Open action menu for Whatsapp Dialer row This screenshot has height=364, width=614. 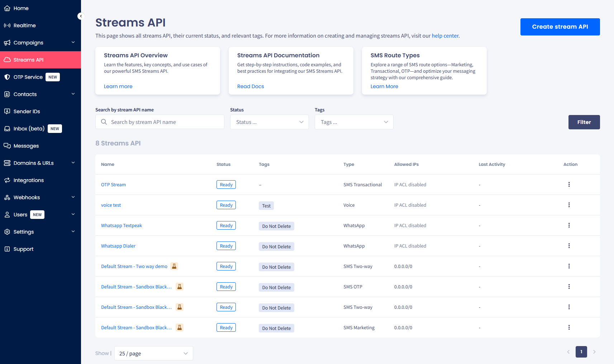tap(569, 246)
